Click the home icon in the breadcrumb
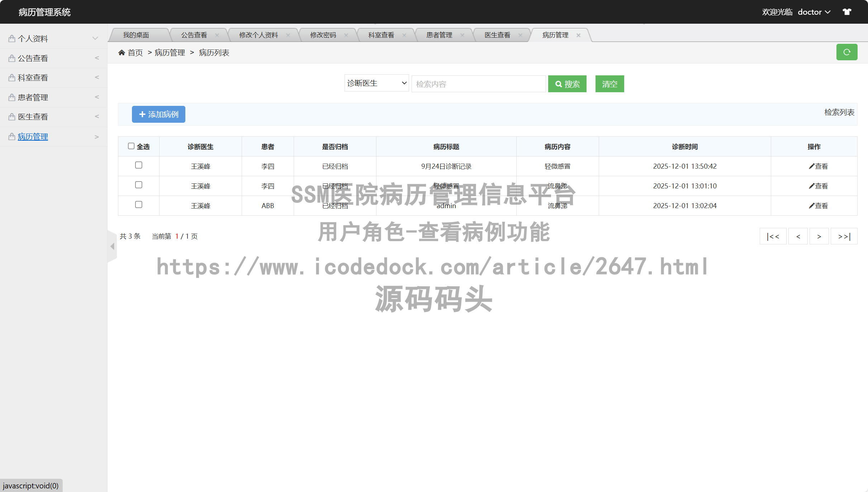This screenshot has height=492, width=868. tap(122, 52)
